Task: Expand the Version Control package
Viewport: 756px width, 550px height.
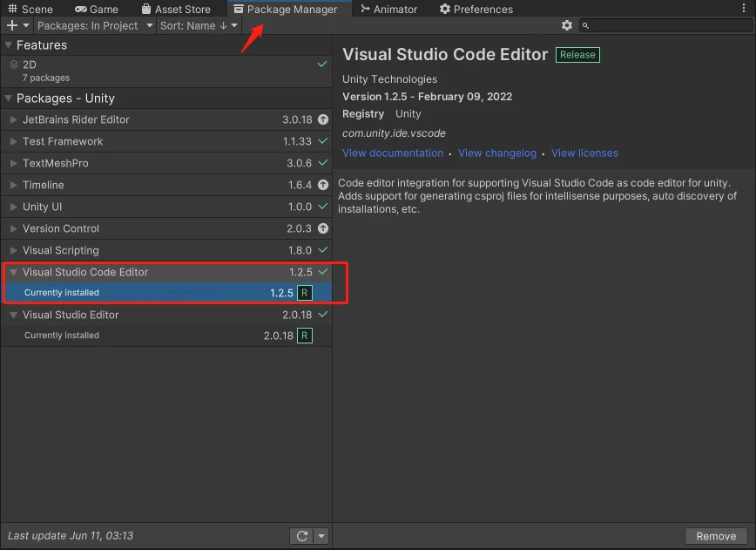Action: coord(14,228)
